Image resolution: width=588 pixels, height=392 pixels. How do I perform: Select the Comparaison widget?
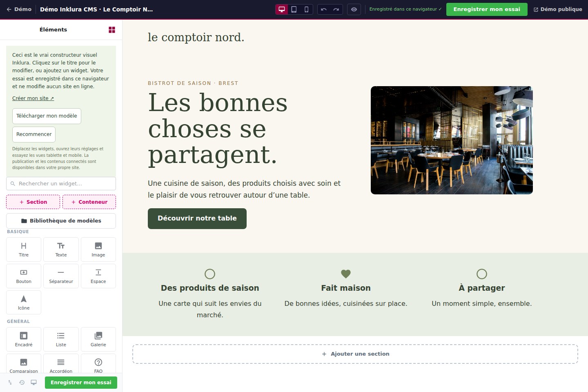tap(24, 364)
